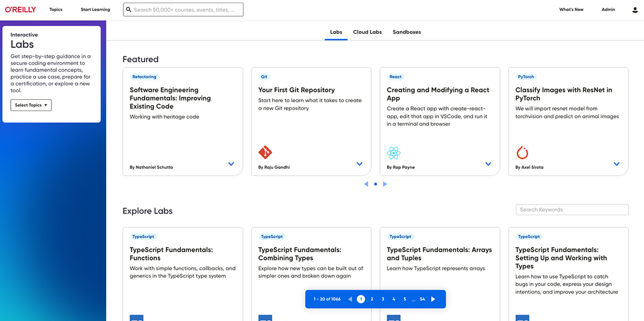Open Classify Images with ResNet in PyTorch

point(564,94)
